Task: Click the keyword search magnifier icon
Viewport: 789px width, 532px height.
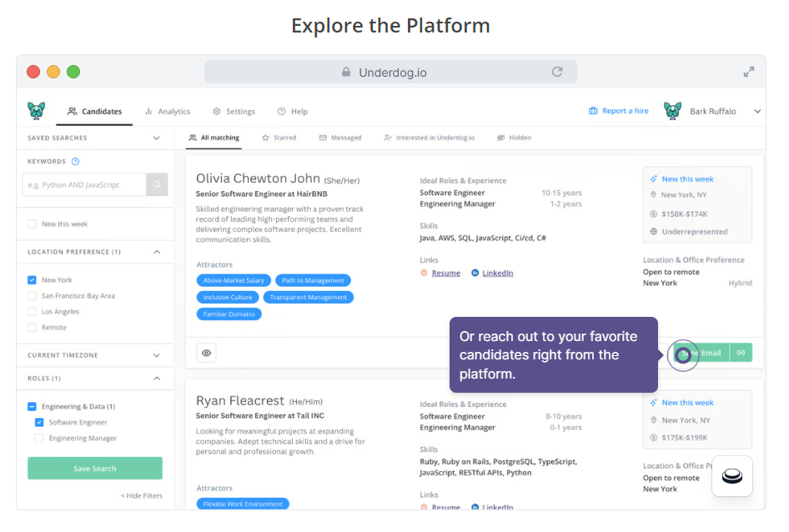Action: [x=156, y=185]
